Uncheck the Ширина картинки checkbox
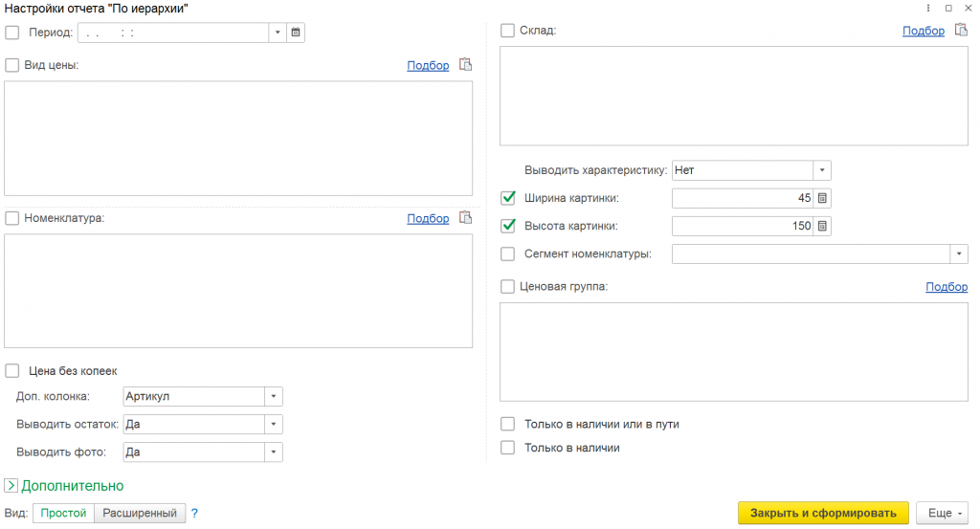This screenshot has width=980, height=529. 508,198
